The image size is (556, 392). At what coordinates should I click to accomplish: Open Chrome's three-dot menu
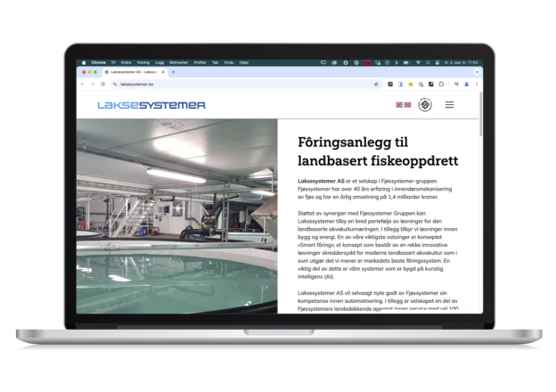(x=477, y=85)
